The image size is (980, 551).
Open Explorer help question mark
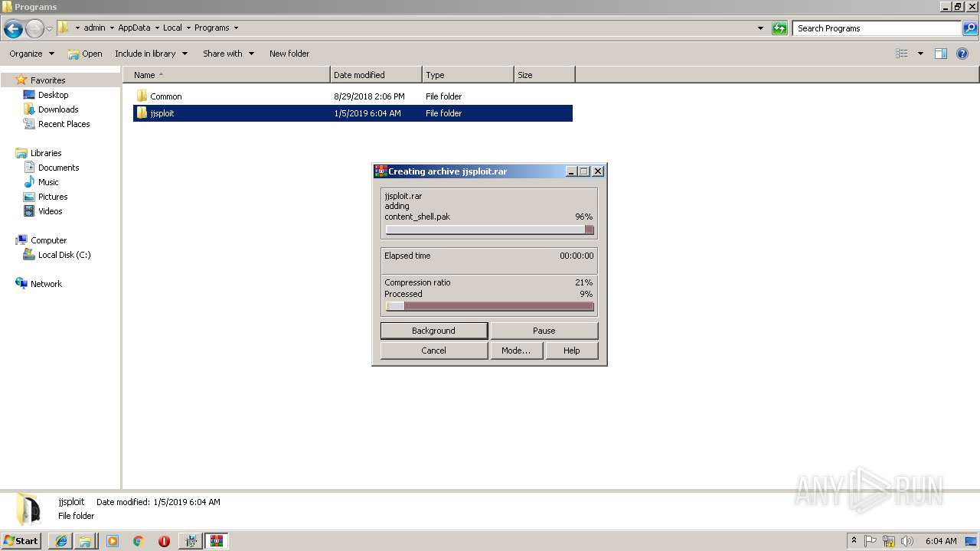click(962, 54)
